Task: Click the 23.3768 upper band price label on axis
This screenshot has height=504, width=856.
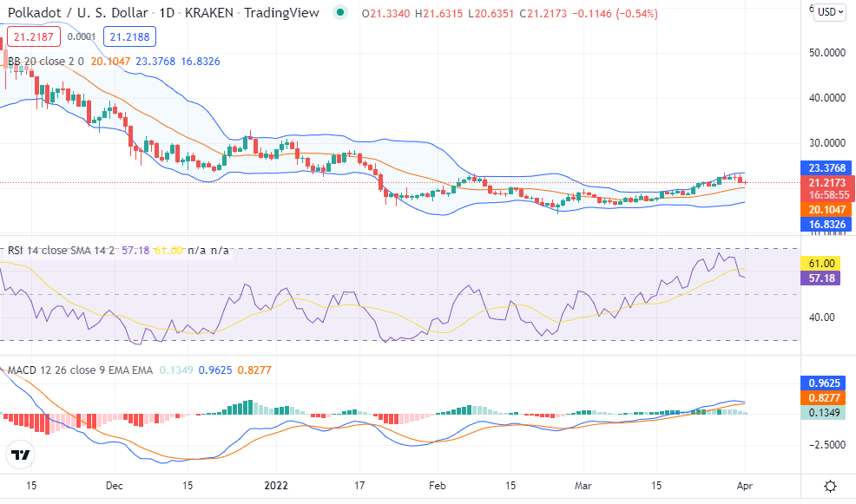Action: [827, 168]
